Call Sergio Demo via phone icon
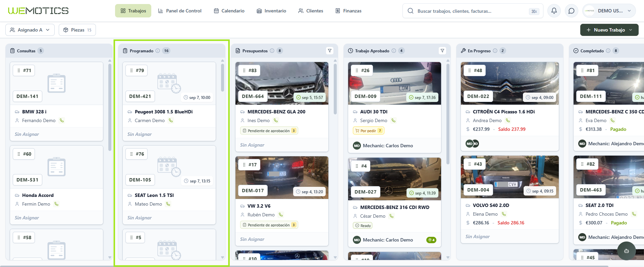Viewport: 644px width, 267px height. click(393, 120)
